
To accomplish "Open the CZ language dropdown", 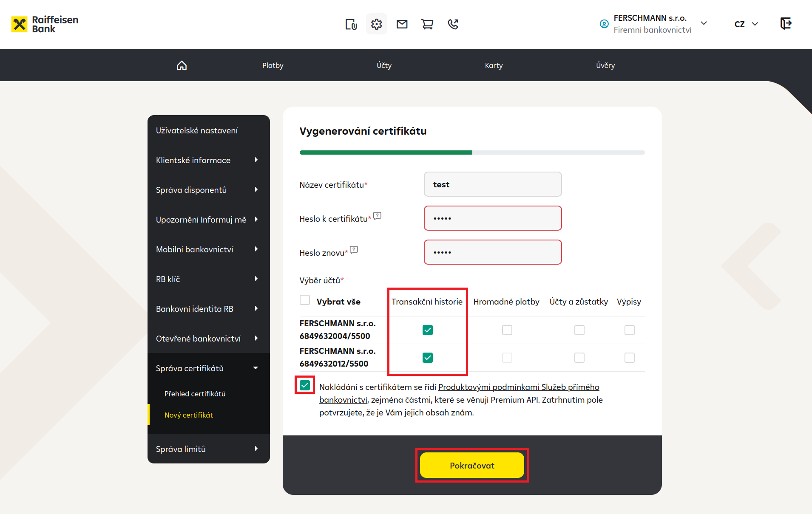I will (746, 24).
